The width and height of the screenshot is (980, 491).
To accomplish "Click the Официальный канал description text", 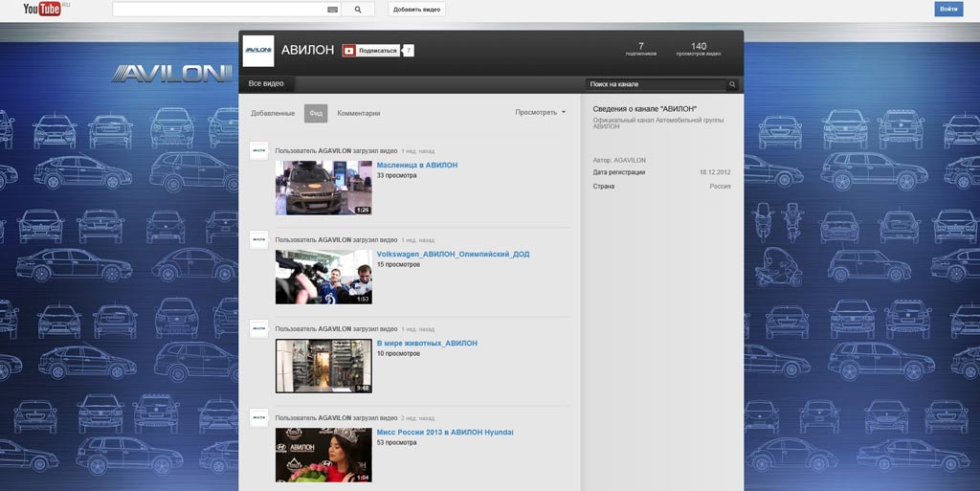I will point(658,123).
